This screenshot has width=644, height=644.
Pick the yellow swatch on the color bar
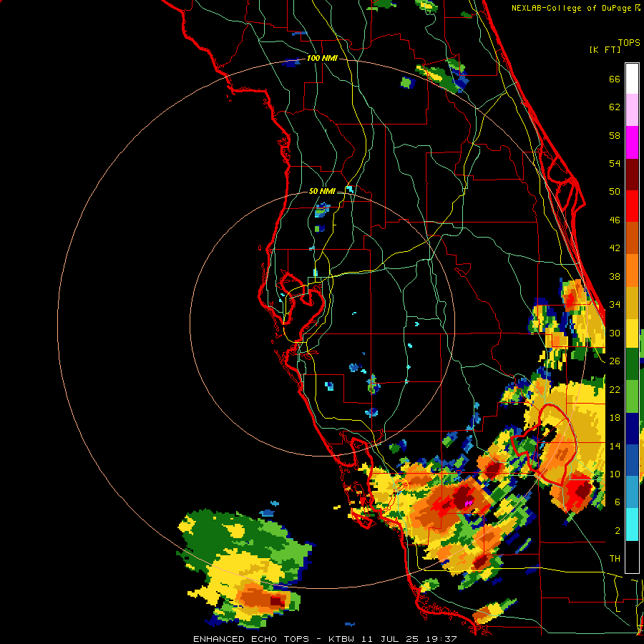632,333
